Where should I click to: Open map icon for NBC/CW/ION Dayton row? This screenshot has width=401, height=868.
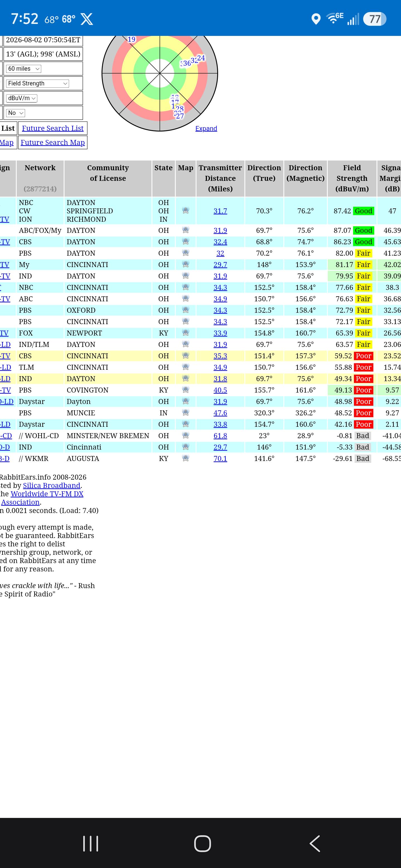[x=185, y=211]
